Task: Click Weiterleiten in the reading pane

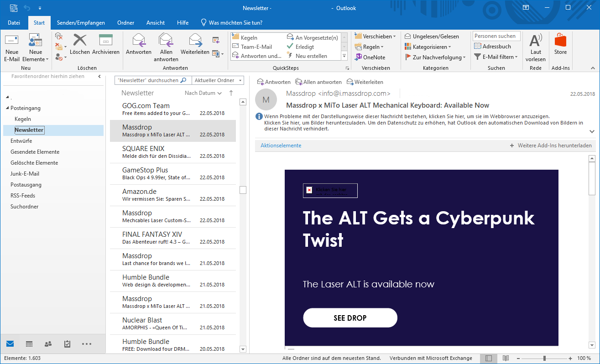Action: point(365,82)
